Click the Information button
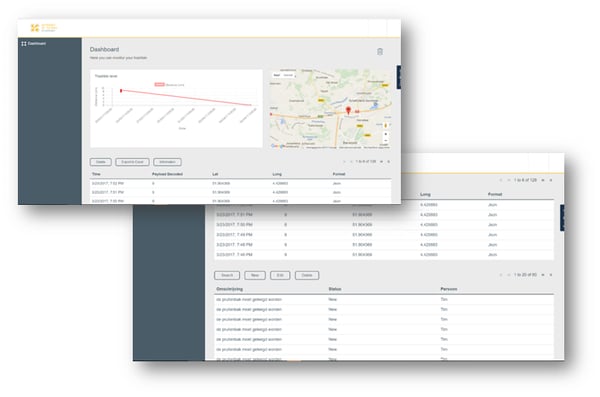 (167, 162)
